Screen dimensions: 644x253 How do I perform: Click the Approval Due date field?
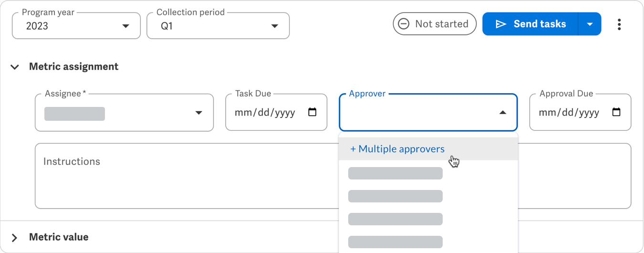pos(580,113)
